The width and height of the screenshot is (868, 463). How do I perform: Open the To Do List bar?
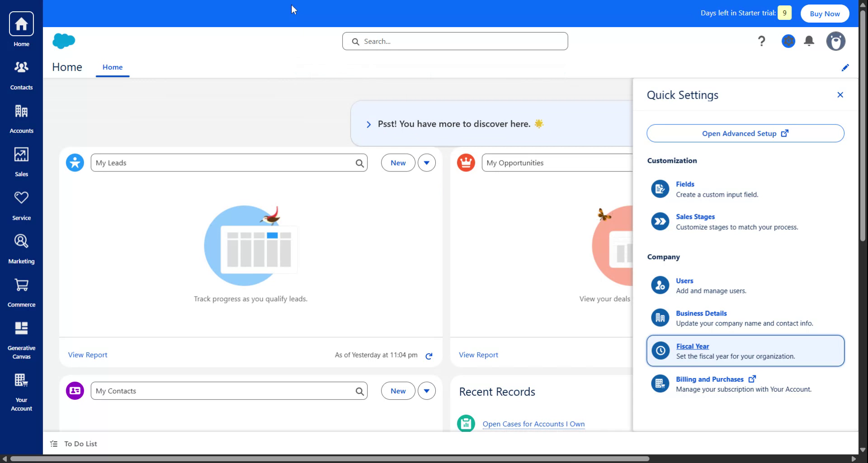[80, 444]
